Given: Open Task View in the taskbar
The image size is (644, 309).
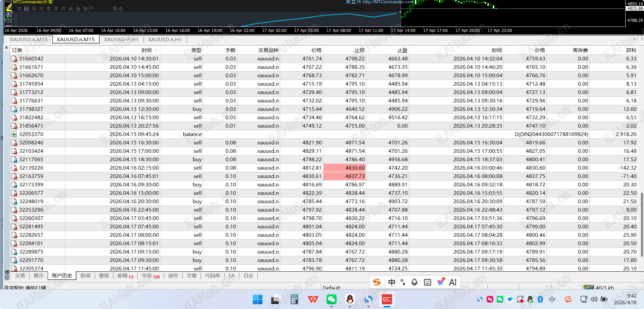Looking at the screenshot, I should coord(276,299).
